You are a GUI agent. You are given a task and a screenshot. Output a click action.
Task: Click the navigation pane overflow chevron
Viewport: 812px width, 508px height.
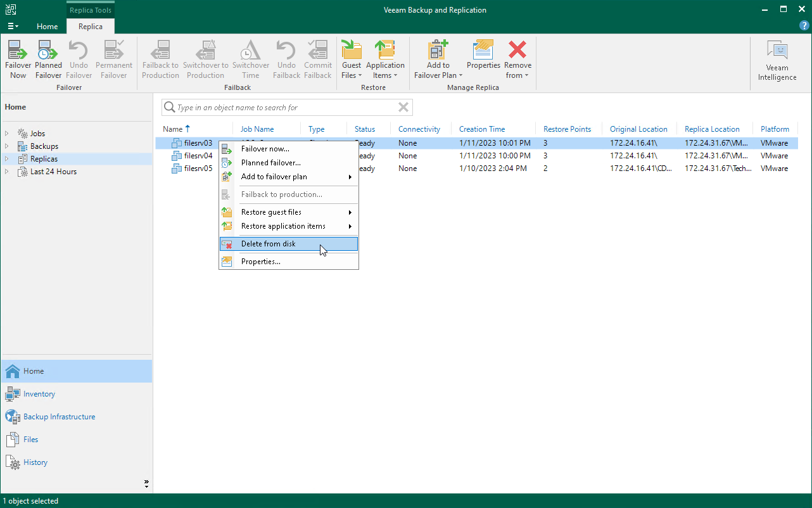click(146, 484)
